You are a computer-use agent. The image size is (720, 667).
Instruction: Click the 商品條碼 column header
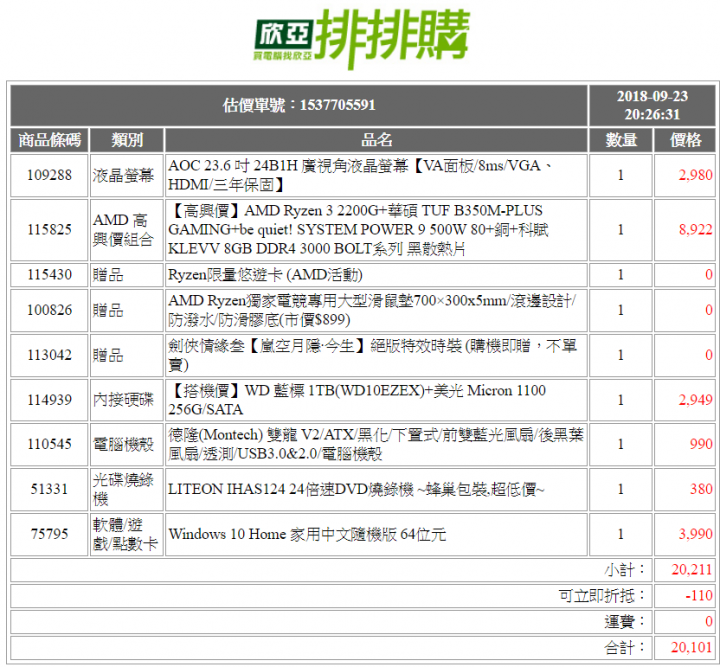tap(50, 140)
